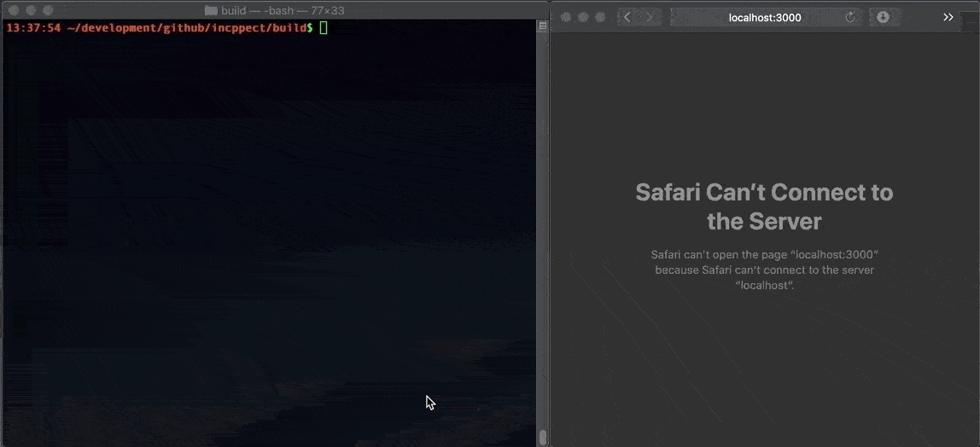Open Safari downloads button
This screenshot has width=980, height=447.
pyautogui.click(x=884, y=17)
